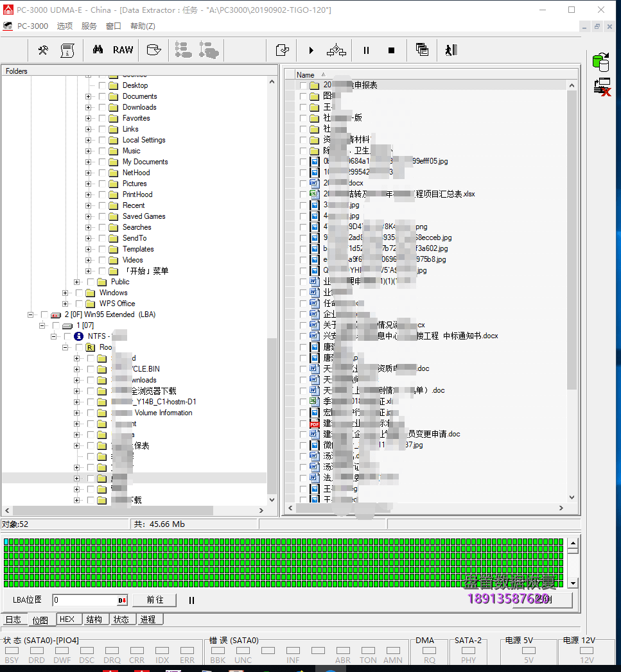
Task: Click in the LBA位图 input field
Action: point(85,600)
